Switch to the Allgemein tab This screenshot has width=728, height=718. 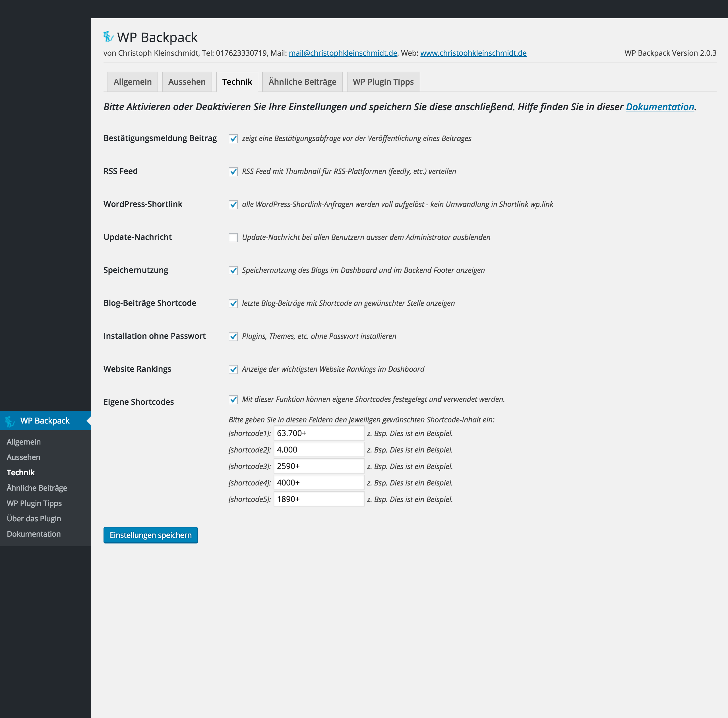[133, 82]
